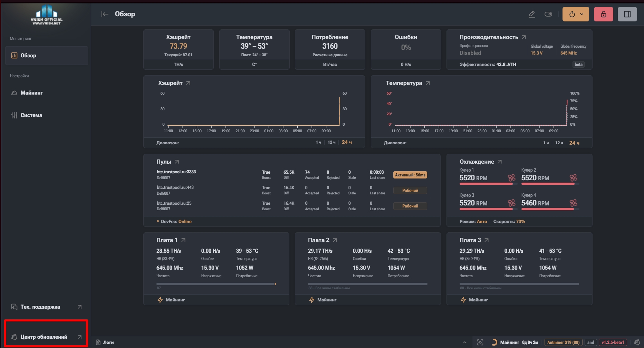The height and width of the screenshot is (348, 644).
Task: Select 12 ч range on Температура chart
Action: click(559, 143)
